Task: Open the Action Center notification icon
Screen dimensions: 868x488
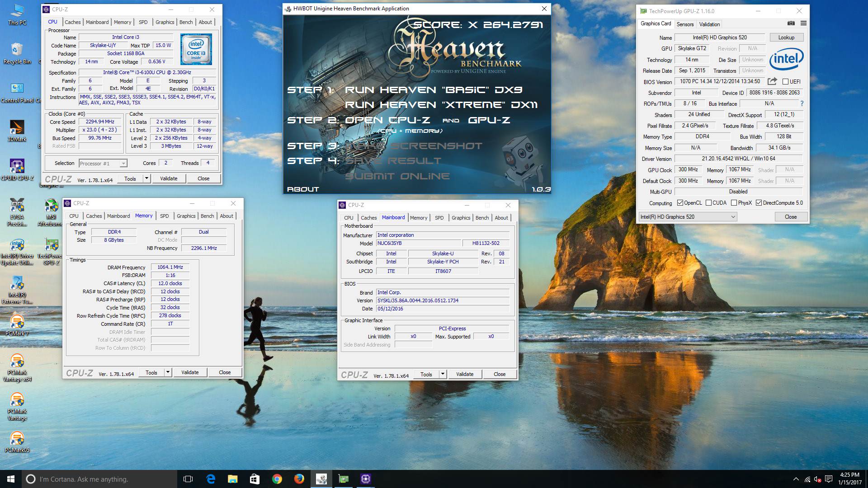Action: point(829,479)
